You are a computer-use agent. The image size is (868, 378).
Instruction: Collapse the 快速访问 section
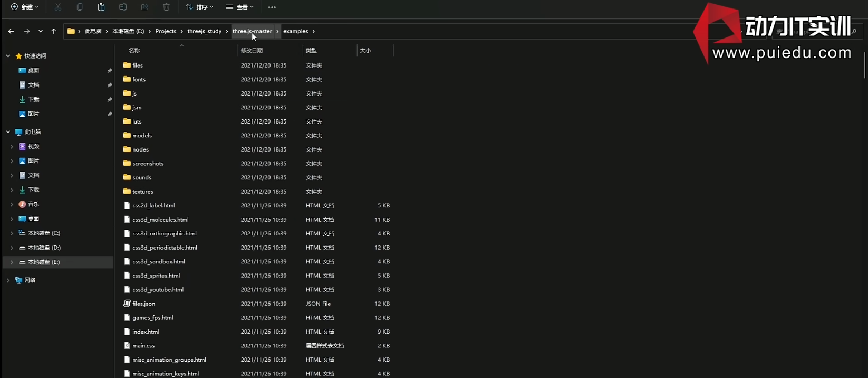8,56
